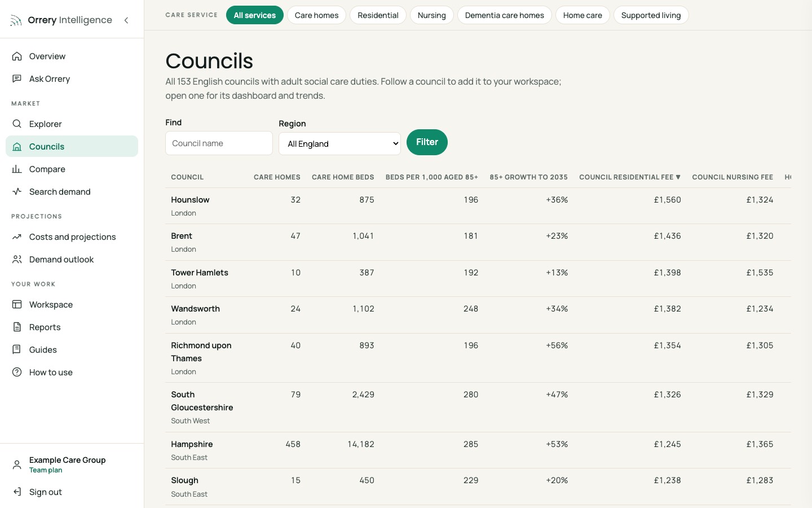This screenshot has width=812, height=508.
Task: Click the Overview home icon
Action: click(17, 56)
